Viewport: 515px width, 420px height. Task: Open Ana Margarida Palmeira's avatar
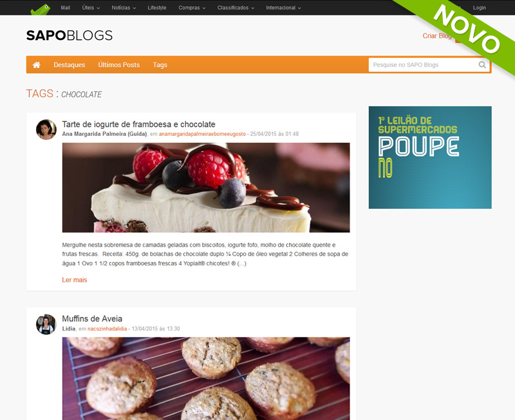(46, 129)
